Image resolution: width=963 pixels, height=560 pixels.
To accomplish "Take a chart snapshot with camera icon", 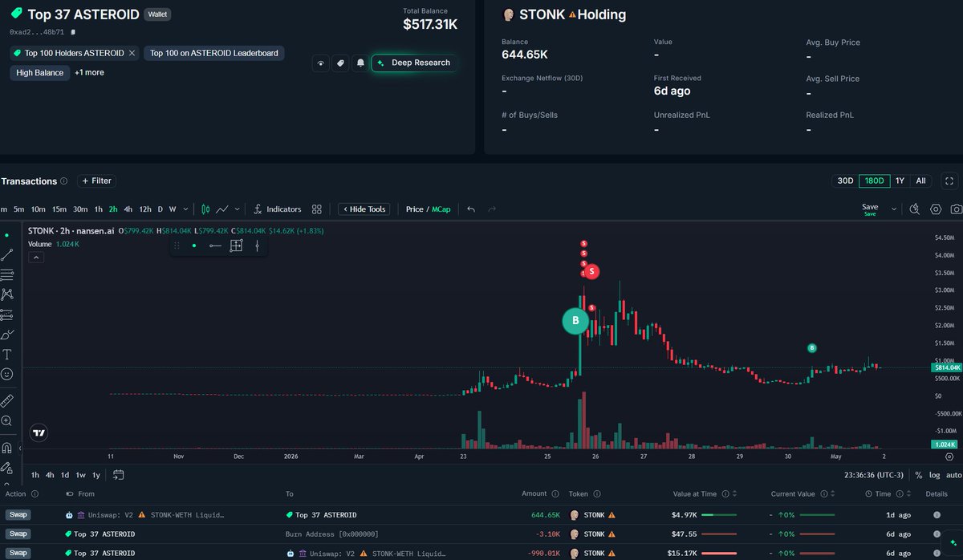I will pos(956,209).
